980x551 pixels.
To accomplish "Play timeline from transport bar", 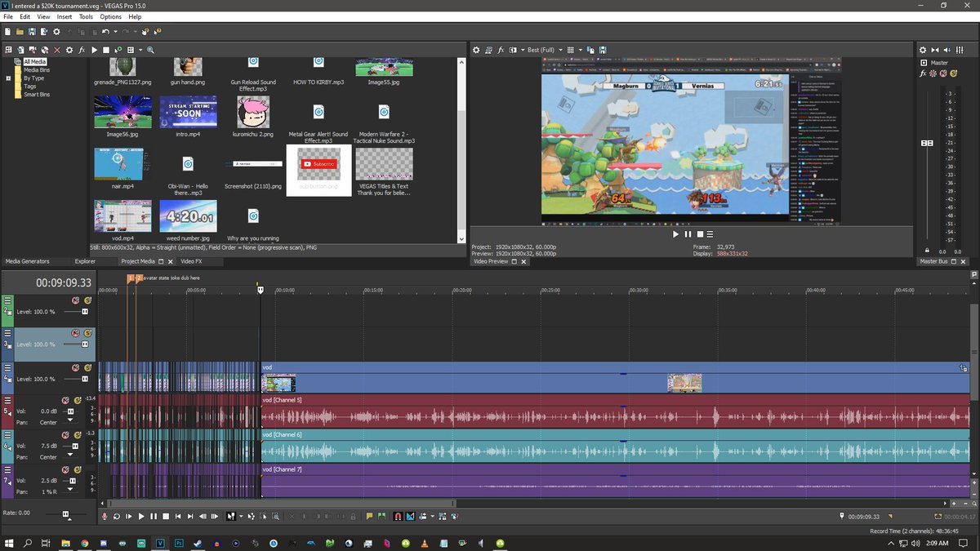I will point(141,516).
